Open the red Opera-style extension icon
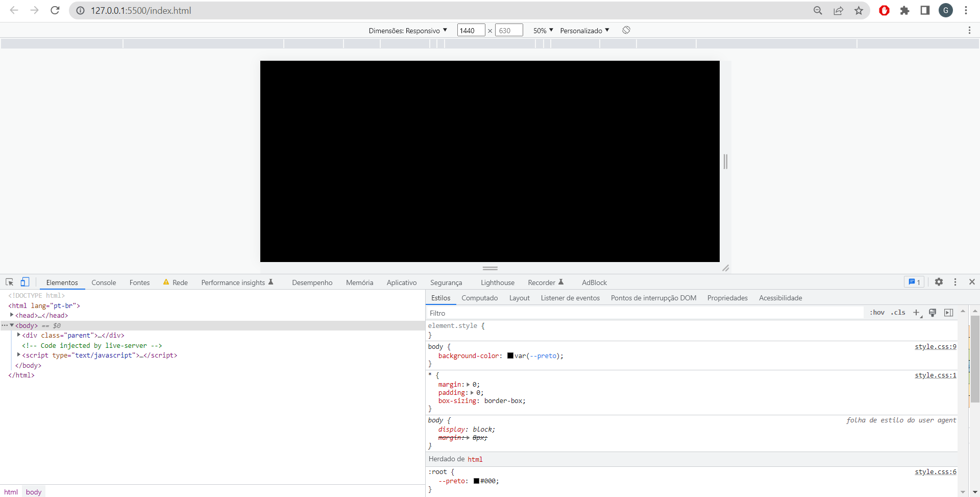The image size is (980, 497). pyautogui.click(x=884, y=10)
